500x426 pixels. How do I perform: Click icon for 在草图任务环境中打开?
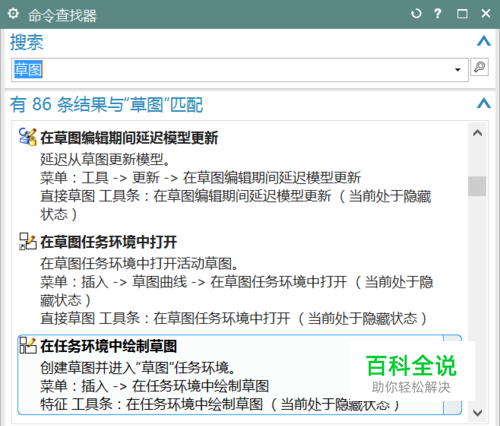tap(28, 241)
